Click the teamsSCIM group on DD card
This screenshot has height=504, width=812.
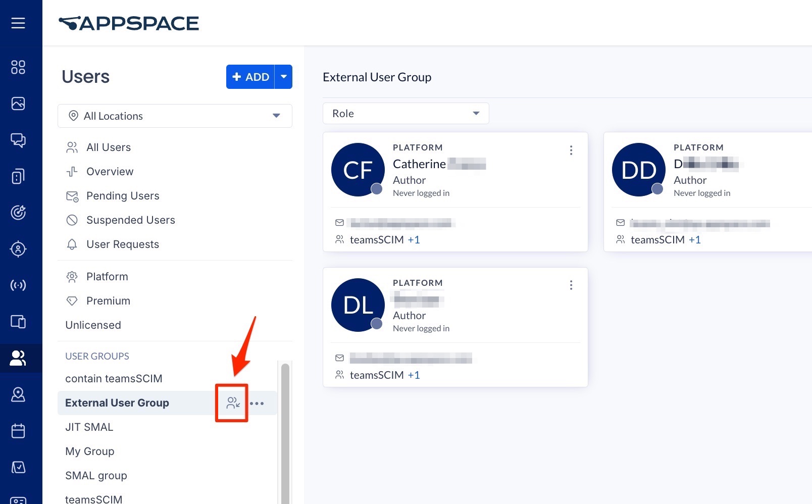[x=657, y=240]
